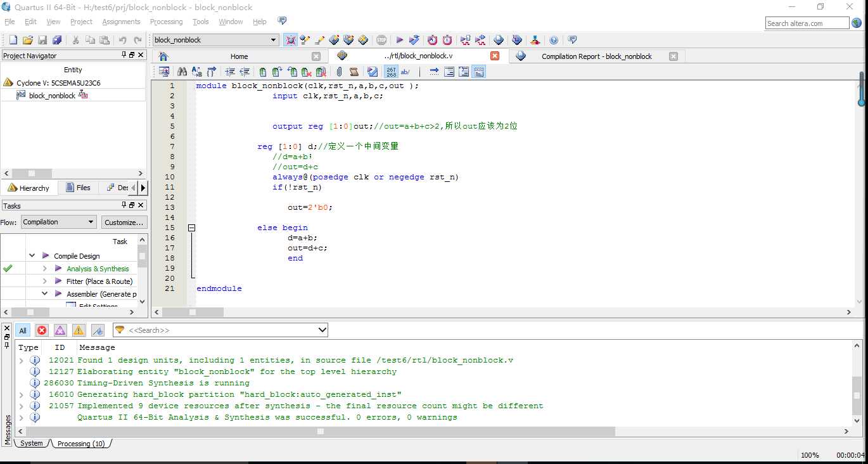Open the project revision dropdown block_nonblock
The width and height of the screenshot is (868, 464).
point(215,40)
